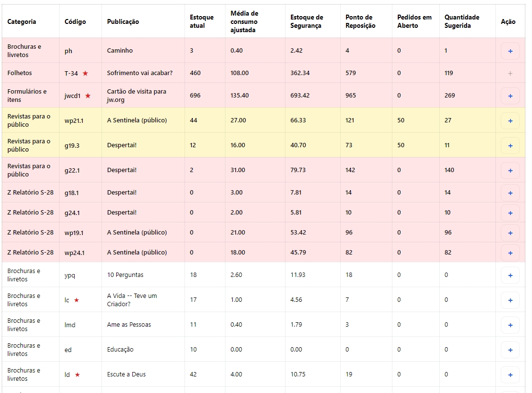This screenshot has width=532, height=393.
Task: Click the plus icon for g19.3 Despertai!
Action: point(510,146)
